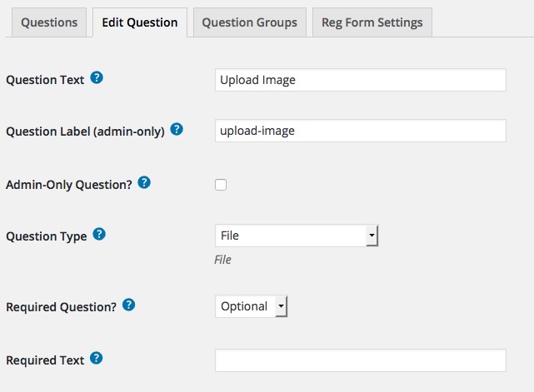The height and width of the screenshot is (392, 534).
Task: Click the Required Question? label text
Action: (62, 307)
